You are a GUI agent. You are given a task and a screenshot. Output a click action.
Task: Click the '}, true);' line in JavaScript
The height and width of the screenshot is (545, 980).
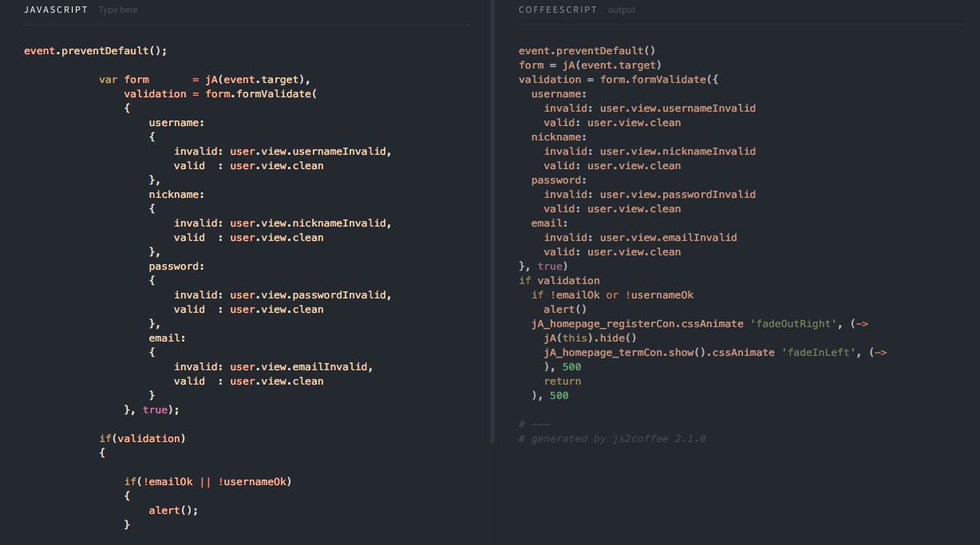(x=152, y=410)
